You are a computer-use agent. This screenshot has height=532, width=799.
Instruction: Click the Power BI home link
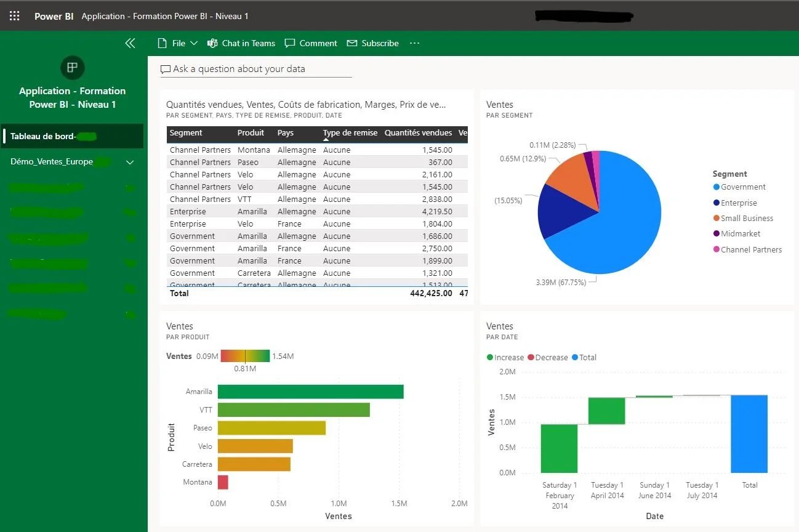point(54,16)
